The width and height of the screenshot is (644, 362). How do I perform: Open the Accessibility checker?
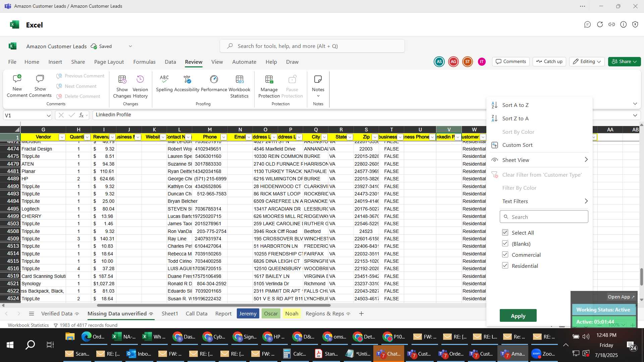pyautogui.click(x=187, y=83)
